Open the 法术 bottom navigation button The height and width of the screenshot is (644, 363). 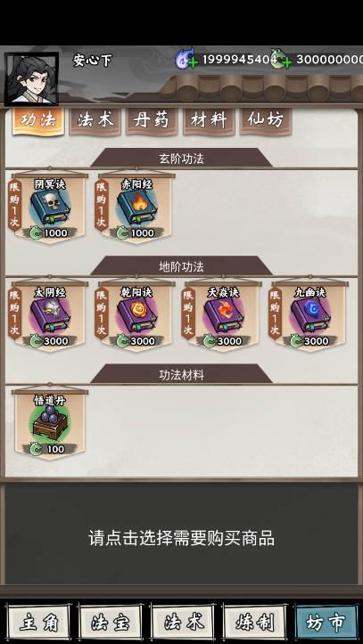coord(183,623)
